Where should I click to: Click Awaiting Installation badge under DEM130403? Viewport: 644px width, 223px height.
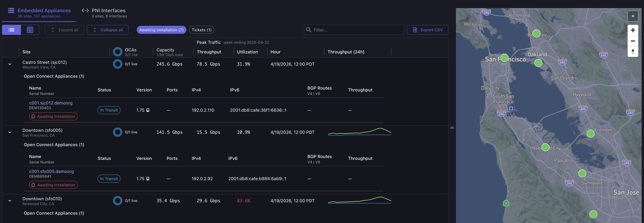(x=53, y=116)
